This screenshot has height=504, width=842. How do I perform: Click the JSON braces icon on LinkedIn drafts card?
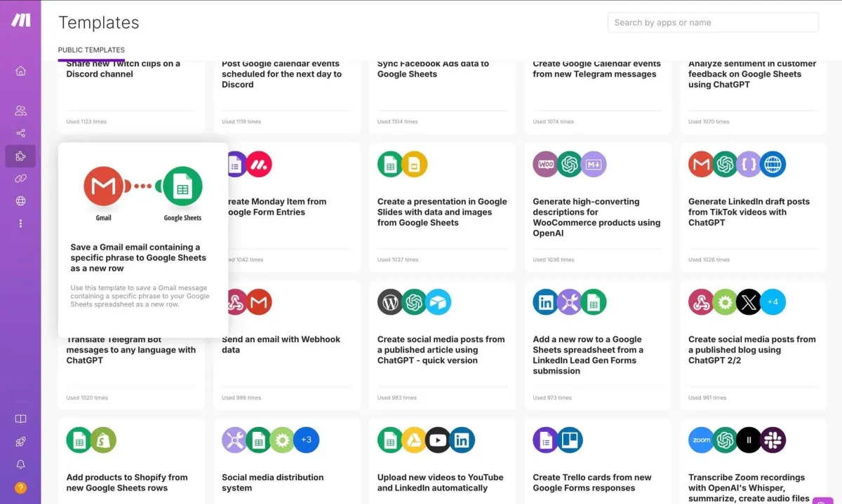click(x=749, y=164)
